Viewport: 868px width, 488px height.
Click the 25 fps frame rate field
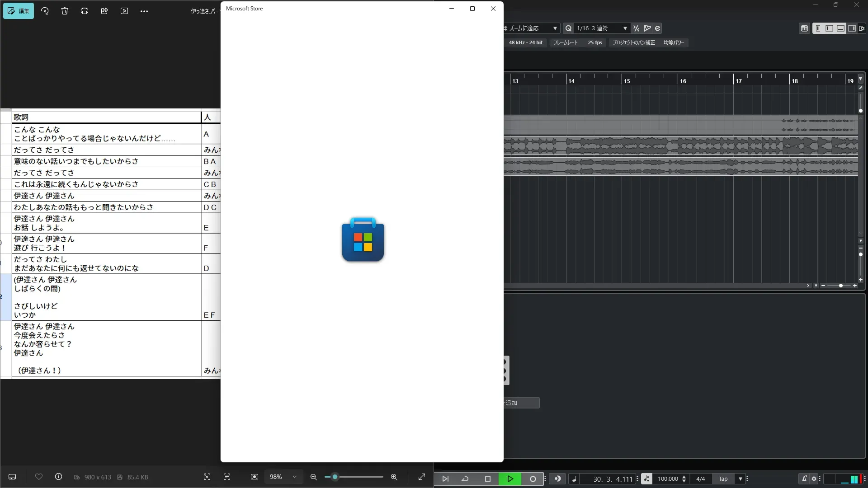click(595, 42)
